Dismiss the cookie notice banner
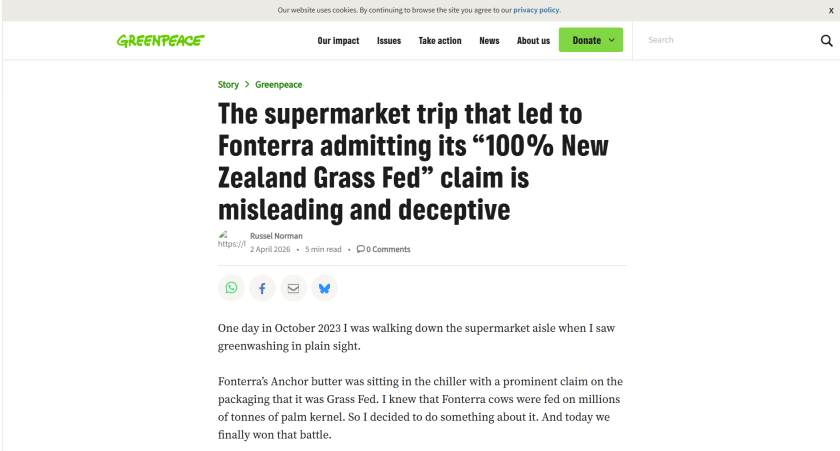 [x=830, y=10]
